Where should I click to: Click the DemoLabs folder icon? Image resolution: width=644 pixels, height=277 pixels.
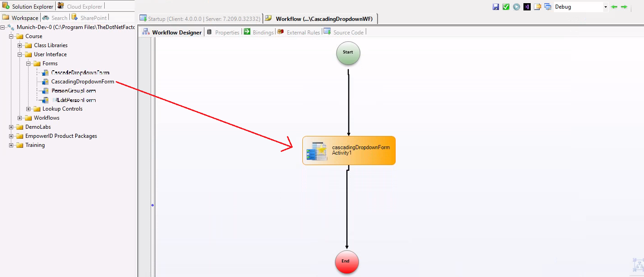click(19, 127)
